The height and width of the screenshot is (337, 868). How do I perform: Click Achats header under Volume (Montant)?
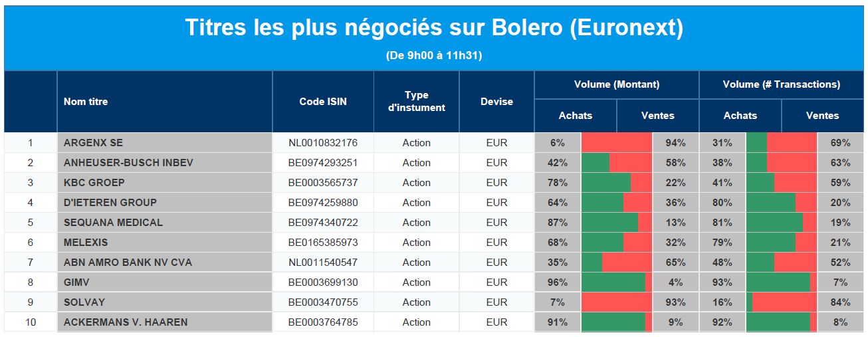(576, 116)
